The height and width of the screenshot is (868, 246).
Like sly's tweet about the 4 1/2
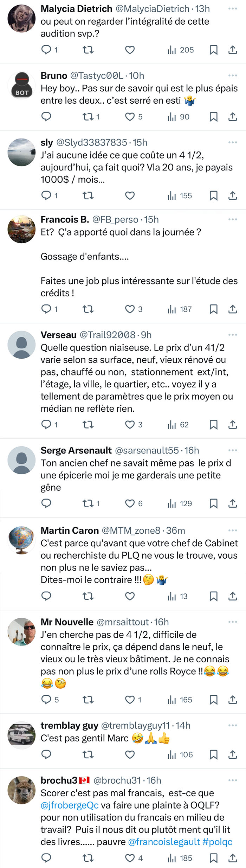pyautogui.click(x=130, y=195)
